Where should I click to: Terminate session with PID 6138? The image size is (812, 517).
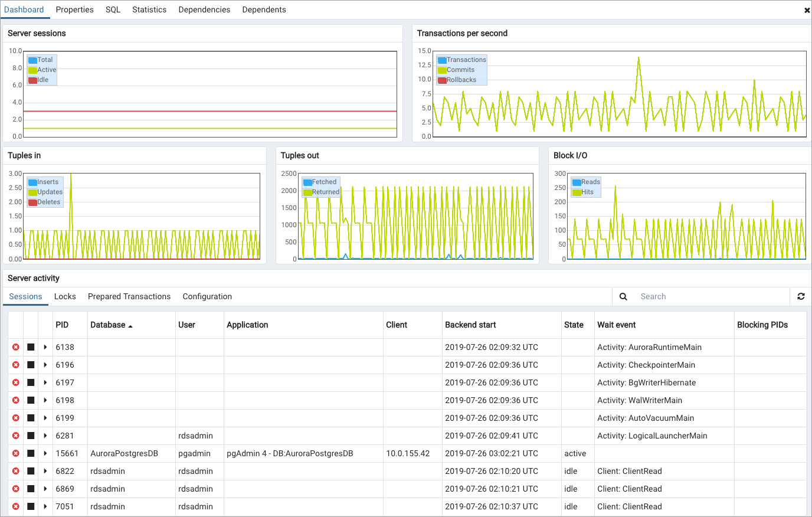tap(16, 347)
